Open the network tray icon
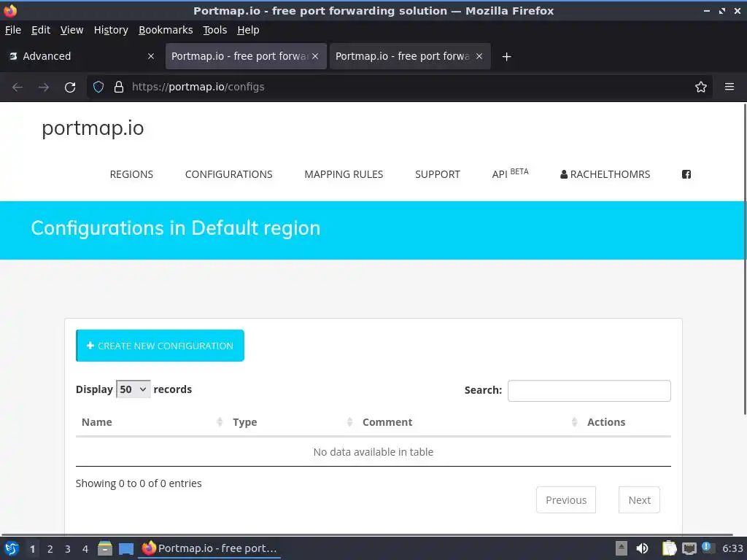 tap(689, 549)
